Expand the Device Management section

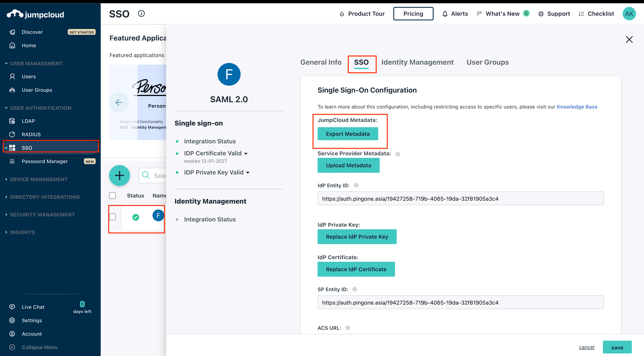[x=39, y=179]
